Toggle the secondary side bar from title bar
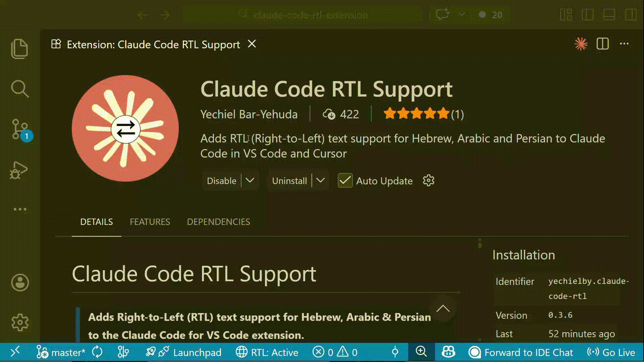Screen dimensions: 644x362 [631, 14]
